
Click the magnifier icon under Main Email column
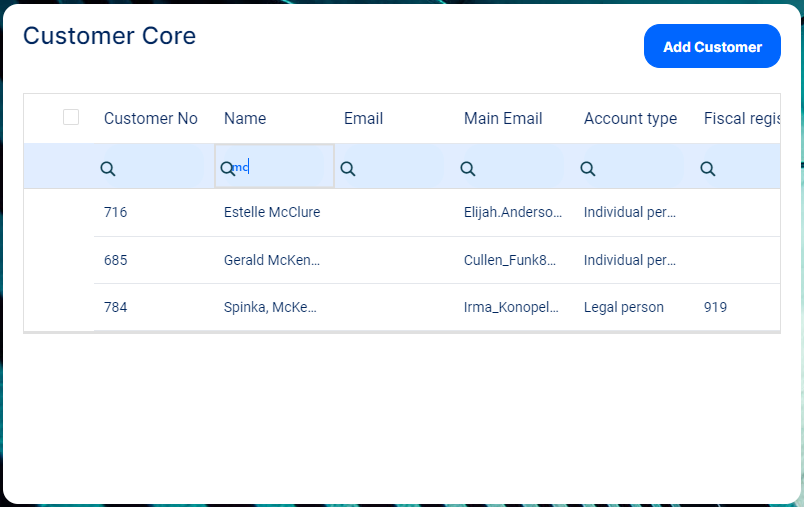click(x=468, y=169)
